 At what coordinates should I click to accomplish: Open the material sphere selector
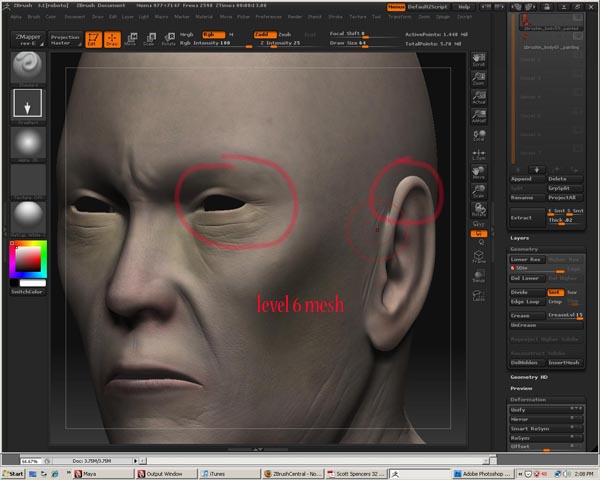(28, 216)
